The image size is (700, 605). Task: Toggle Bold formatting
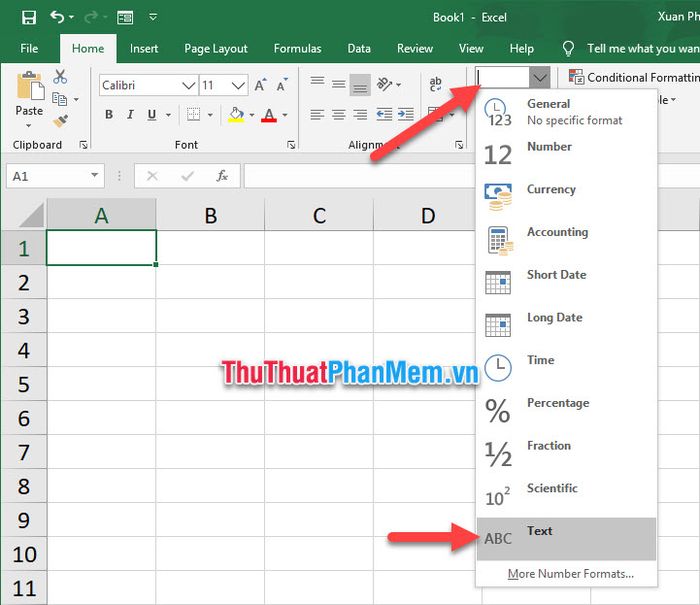[108, 115]
